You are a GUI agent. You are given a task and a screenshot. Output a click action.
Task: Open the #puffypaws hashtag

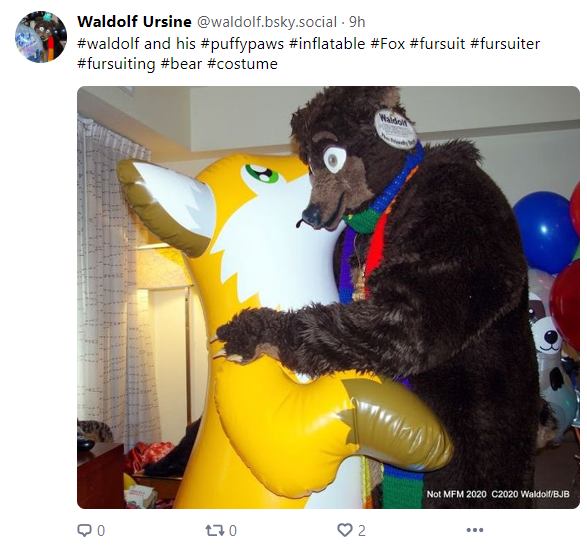pos(242,44)
